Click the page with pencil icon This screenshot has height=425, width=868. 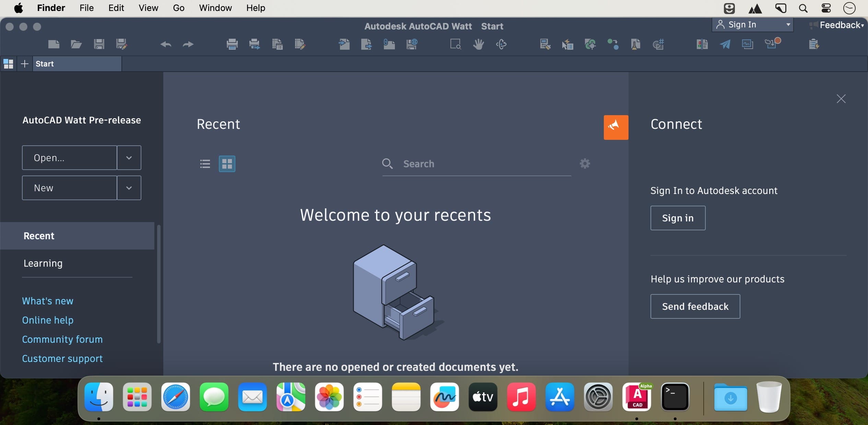pos(300,44)
